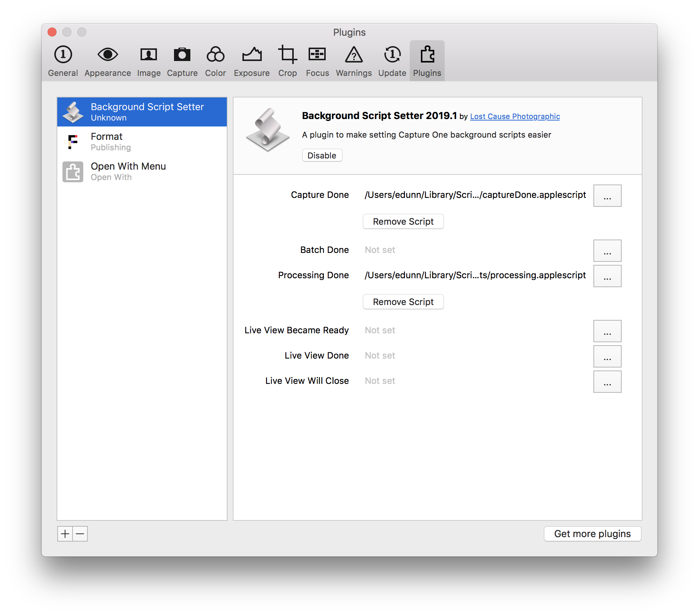The image size is (699, 616).
Task: Switch to the Appearance preferences eye icon
Action: coord(107,61)
